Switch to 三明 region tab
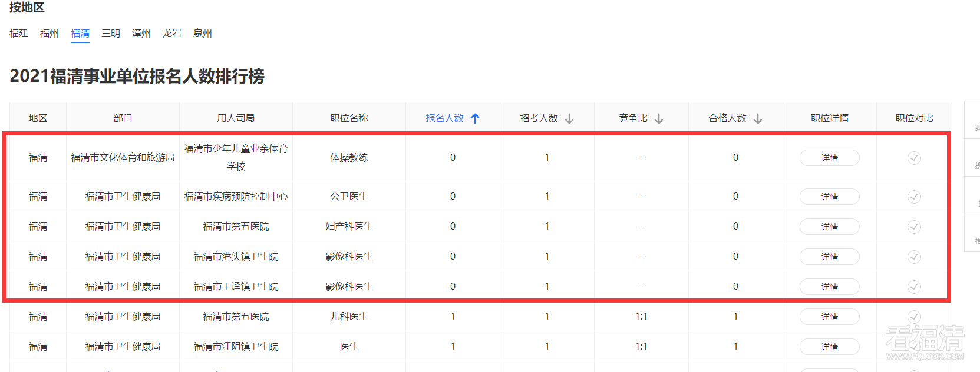 (x=111, y=34)
